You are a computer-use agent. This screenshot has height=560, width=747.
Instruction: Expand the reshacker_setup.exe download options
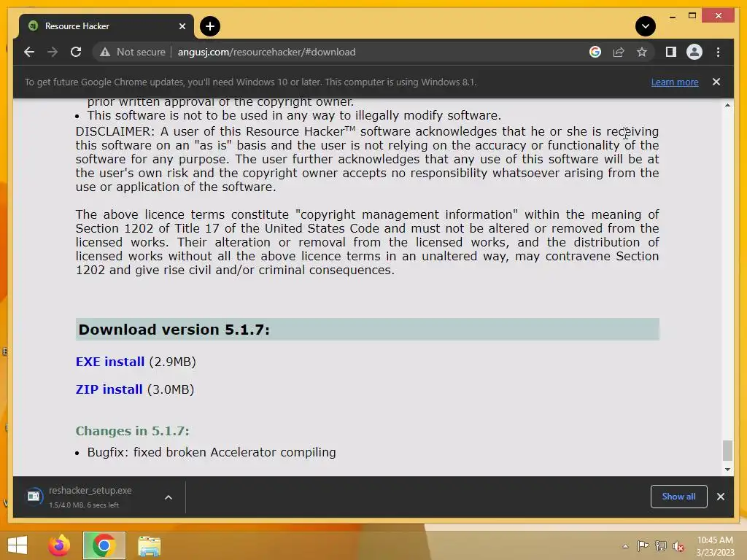(169, 497)
